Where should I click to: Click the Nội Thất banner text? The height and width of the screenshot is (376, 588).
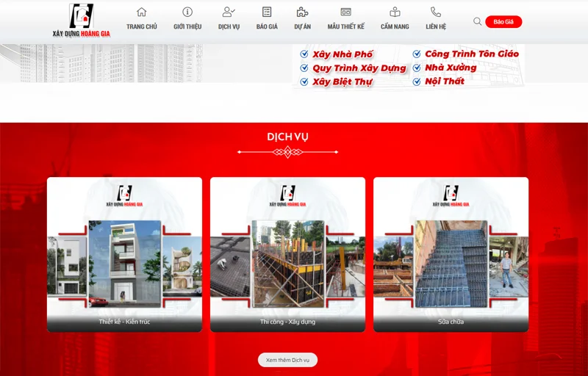point(445,82)
